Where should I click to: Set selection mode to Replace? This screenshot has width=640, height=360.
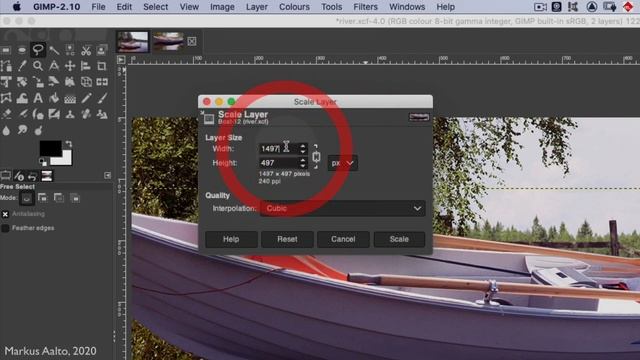click(27, 198)
